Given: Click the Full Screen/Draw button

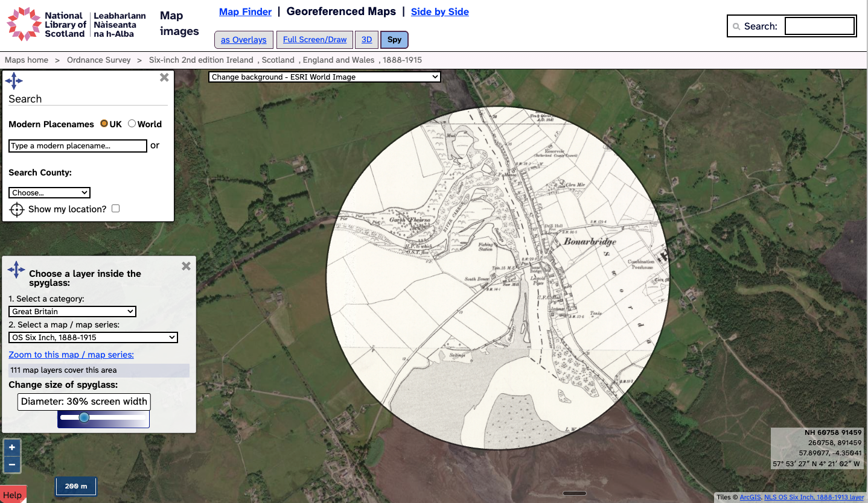Looking at the screenshot, I should click(x=314, y=40).
